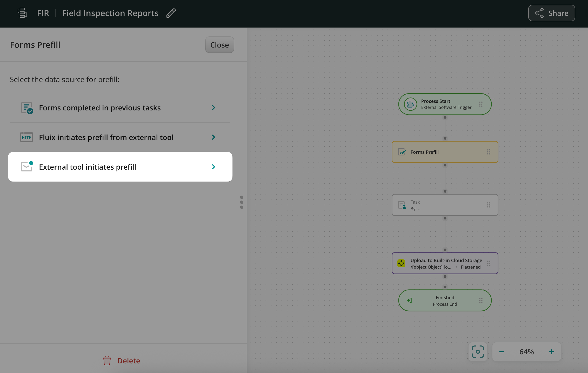Screen dimensions: 588x373
Task: Click the panel resize handle dots
Action: (242, 202)
